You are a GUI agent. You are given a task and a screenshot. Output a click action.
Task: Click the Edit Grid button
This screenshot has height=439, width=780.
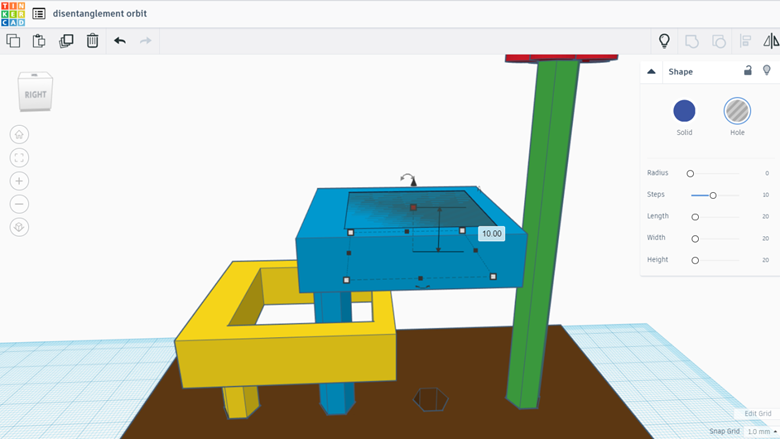click(x=758, y=413)
